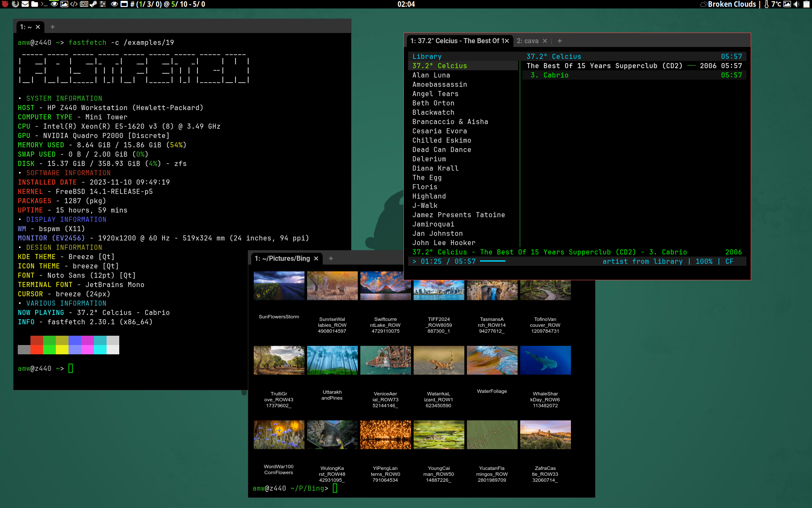Viewport: 812px width, 508px height.
Task: Click the 02:04 clock
Action: point(406,4)
